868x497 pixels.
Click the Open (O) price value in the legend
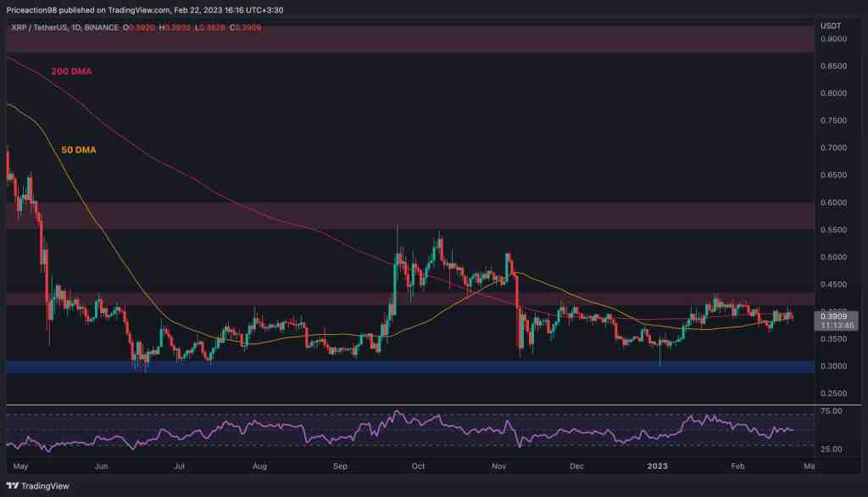[142, 27]
